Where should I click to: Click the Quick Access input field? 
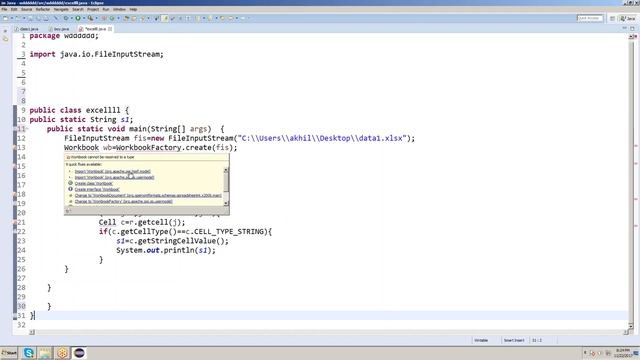(x=590, y=18)
